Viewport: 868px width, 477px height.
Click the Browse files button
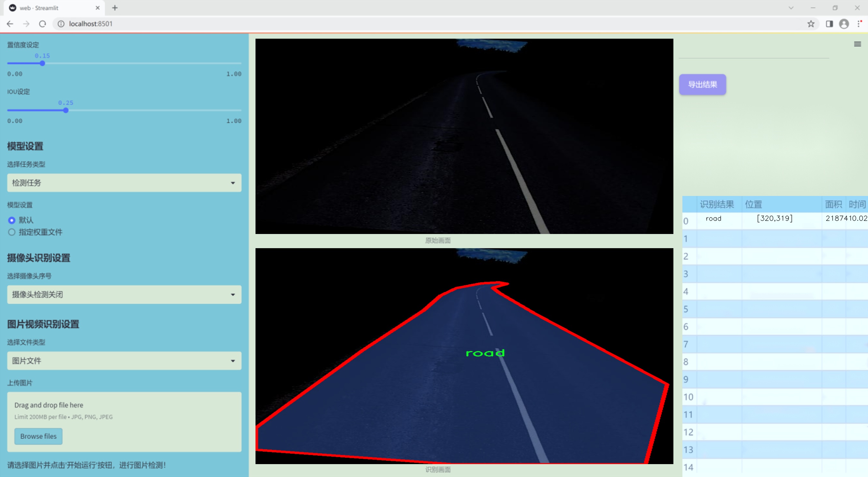pos(38,436)
